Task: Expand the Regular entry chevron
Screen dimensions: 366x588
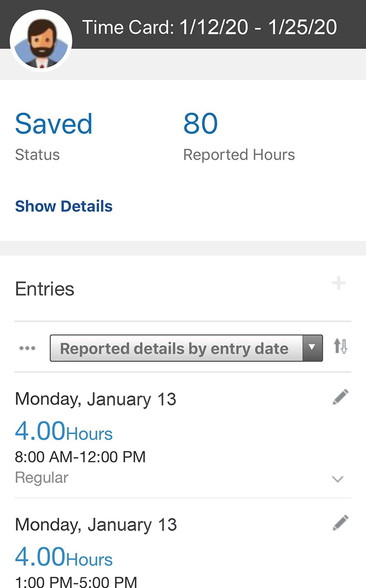Action: [338, 479]
